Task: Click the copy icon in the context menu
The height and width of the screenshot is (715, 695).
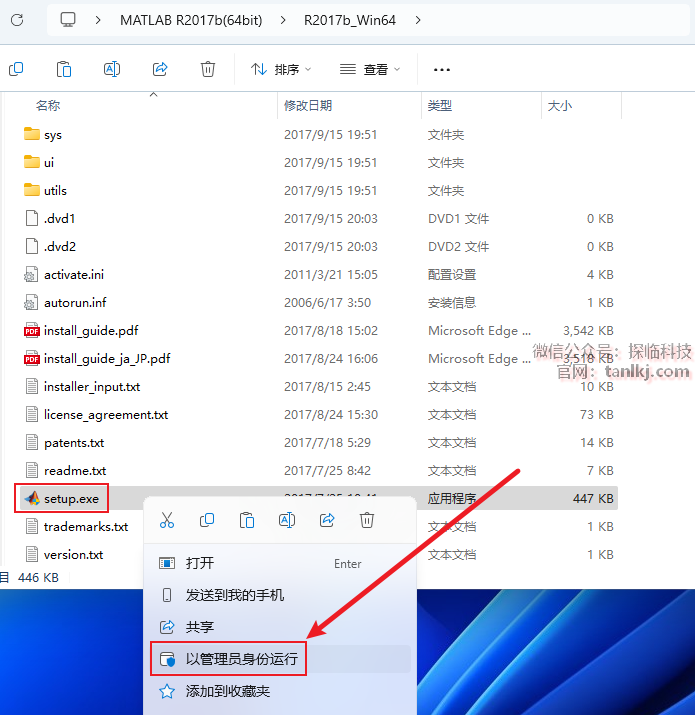Action: [207, 520]
